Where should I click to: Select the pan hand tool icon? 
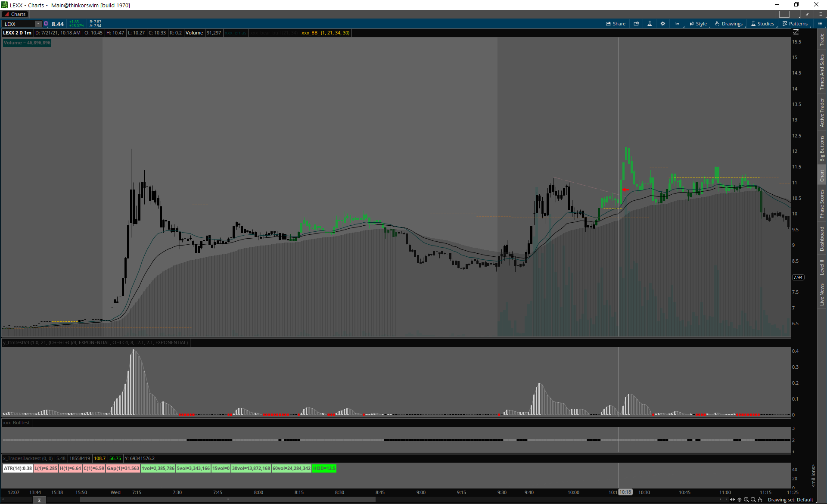click(x=760, y=500)
